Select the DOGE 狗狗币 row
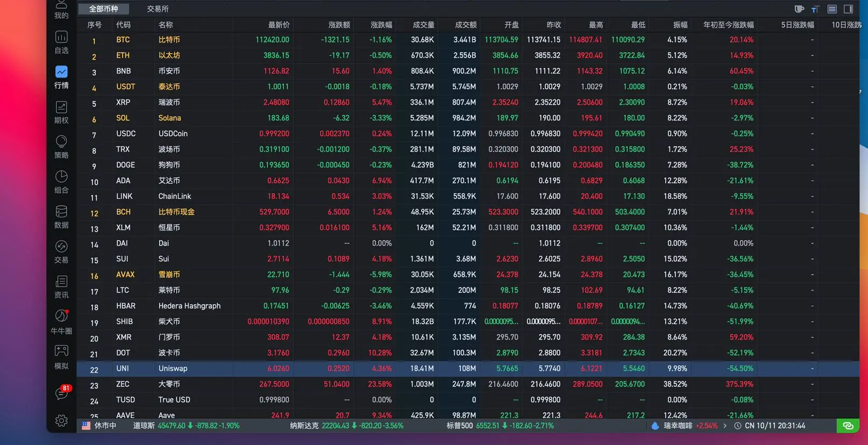The image size is (868, 445). click(468, 165)
